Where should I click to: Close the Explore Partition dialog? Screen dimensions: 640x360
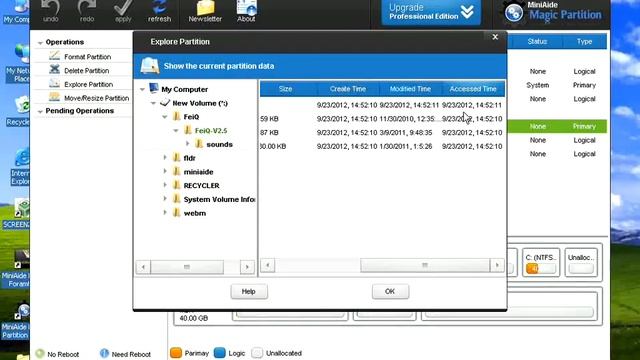click(495, 37)
